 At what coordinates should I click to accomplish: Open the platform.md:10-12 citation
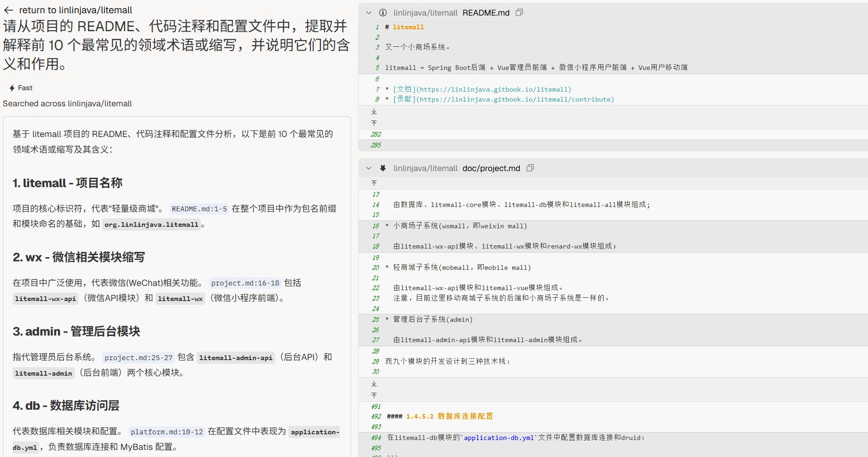pos(167,432)
